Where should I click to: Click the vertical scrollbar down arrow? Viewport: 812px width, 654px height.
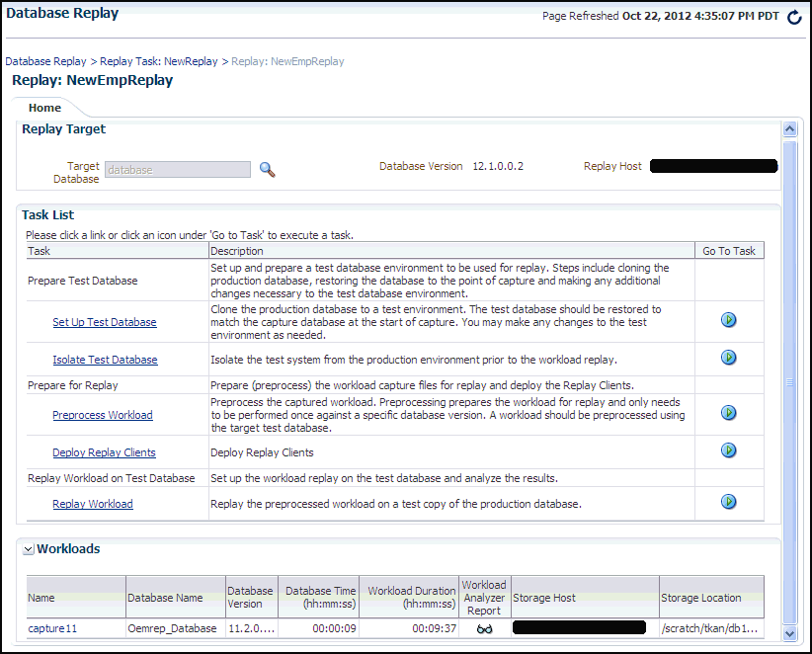coord(789,633)
